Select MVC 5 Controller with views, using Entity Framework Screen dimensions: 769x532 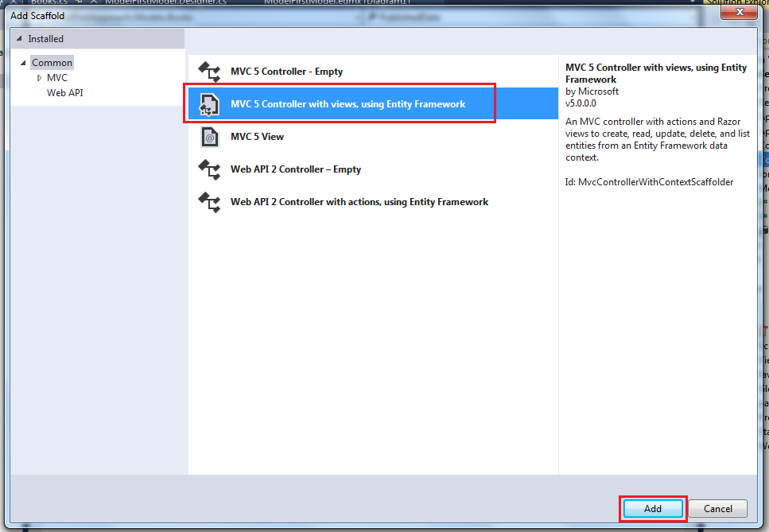point(373,104)
